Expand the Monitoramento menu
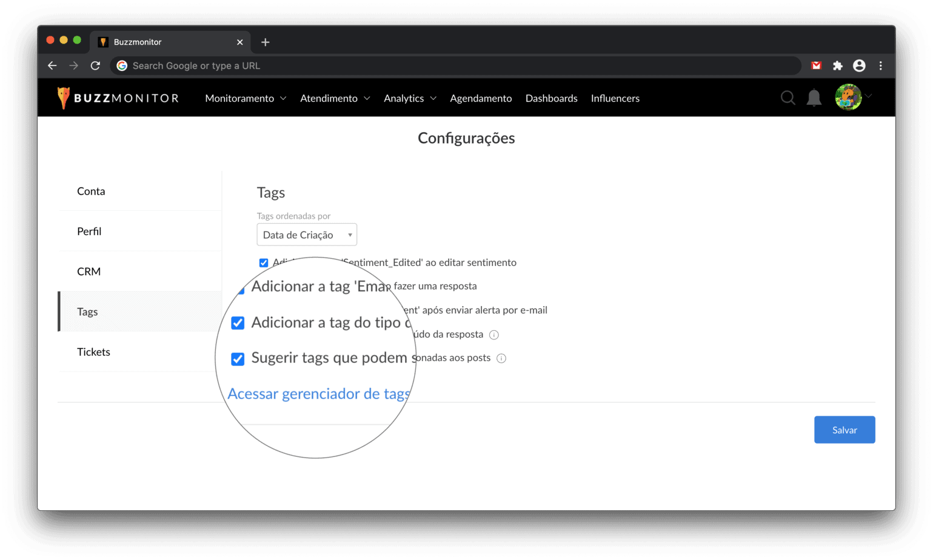The height and width of the screenshot is (560, 933). 245,98
